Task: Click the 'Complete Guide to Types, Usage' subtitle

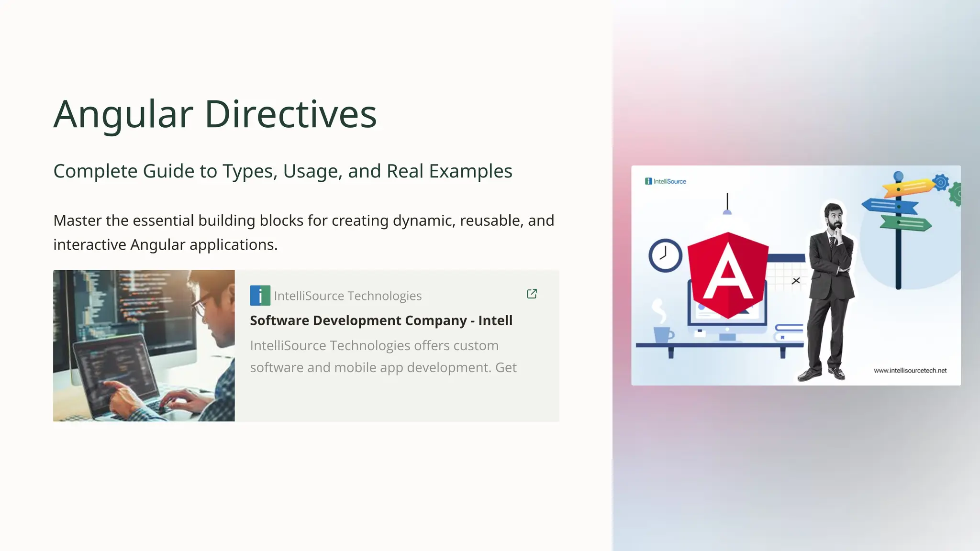Action: tap(283, 171)
